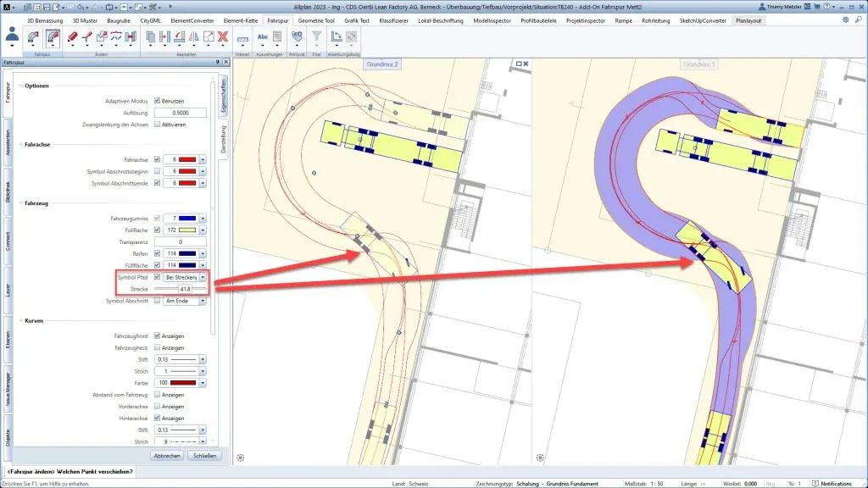The image size is (868, 488).
Task: Toggle the Adaptiven Modus Benutzen checkbox
Action: (x=157, y=101)
